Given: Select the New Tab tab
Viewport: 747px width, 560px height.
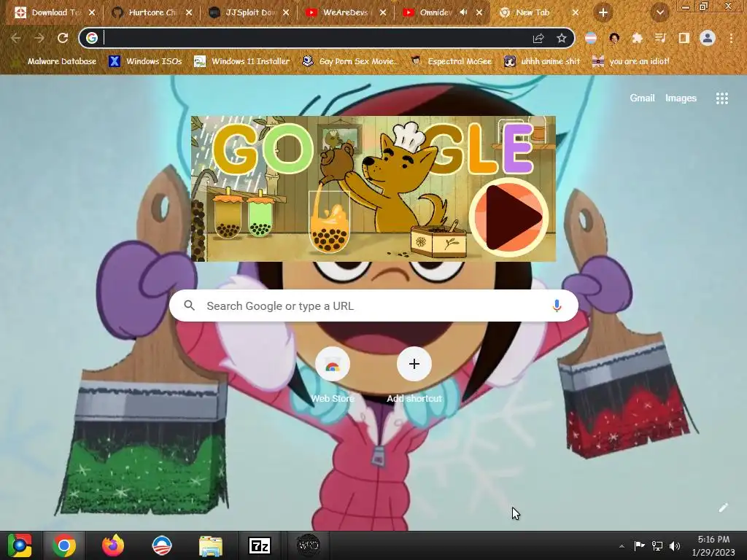Looking at the screenshot, I should [x=540, y=12].
